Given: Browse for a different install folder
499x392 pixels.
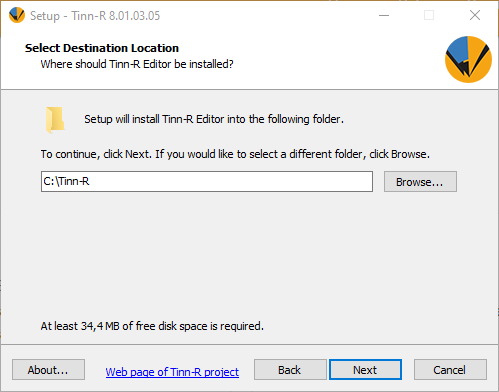Looking at the screenshot, I should (420, 182).
